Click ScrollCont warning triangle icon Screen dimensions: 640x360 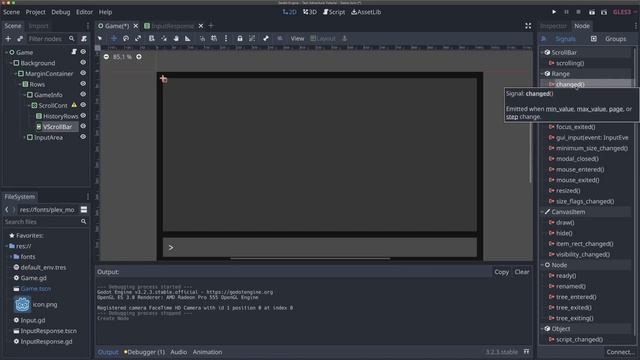74,105
